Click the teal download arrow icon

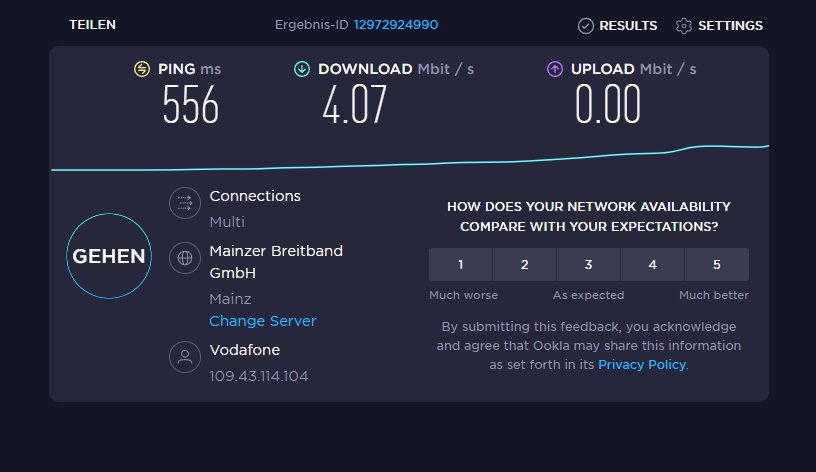[x=302, y=69]
